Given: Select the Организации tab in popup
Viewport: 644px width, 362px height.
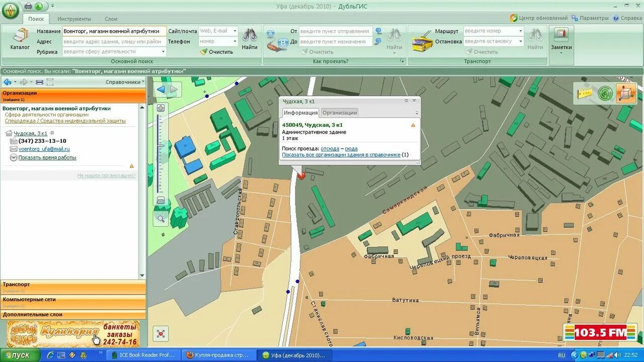Looking at the screenshot, I should click(x=340, y=113).
